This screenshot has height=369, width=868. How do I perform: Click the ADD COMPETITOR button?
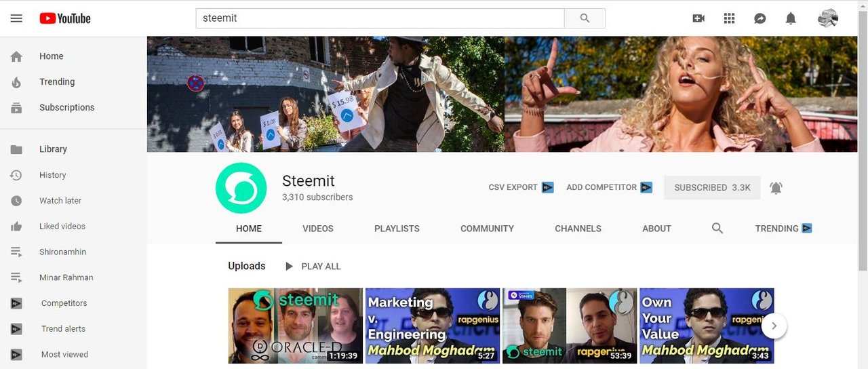(x=609, y=187)
